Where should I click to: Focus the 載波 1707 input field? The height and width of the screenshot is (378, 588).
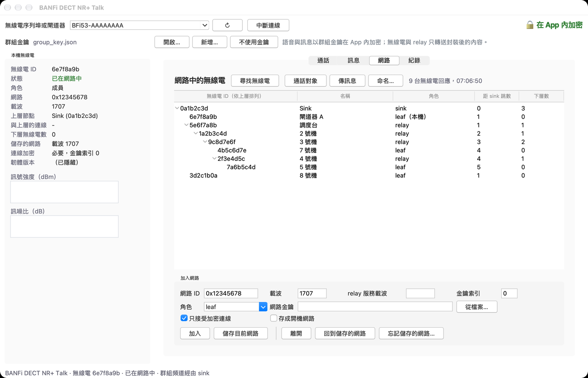[312, 293]
